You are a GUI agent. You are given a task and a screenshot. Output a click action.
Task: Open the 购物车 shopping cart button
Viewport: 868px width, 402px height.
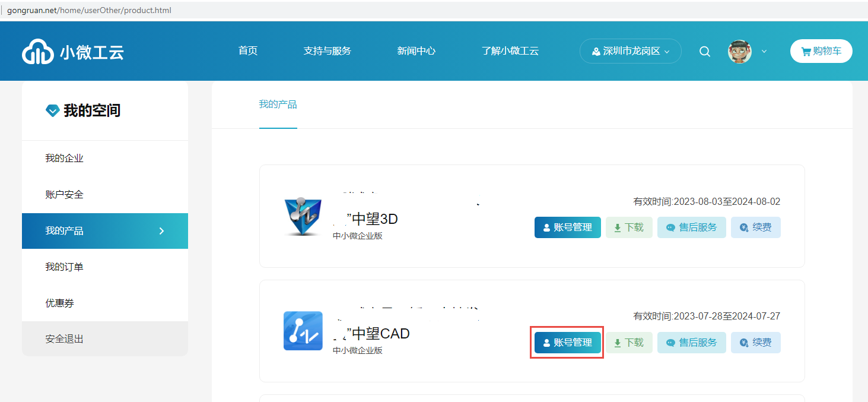coord(821,51)
